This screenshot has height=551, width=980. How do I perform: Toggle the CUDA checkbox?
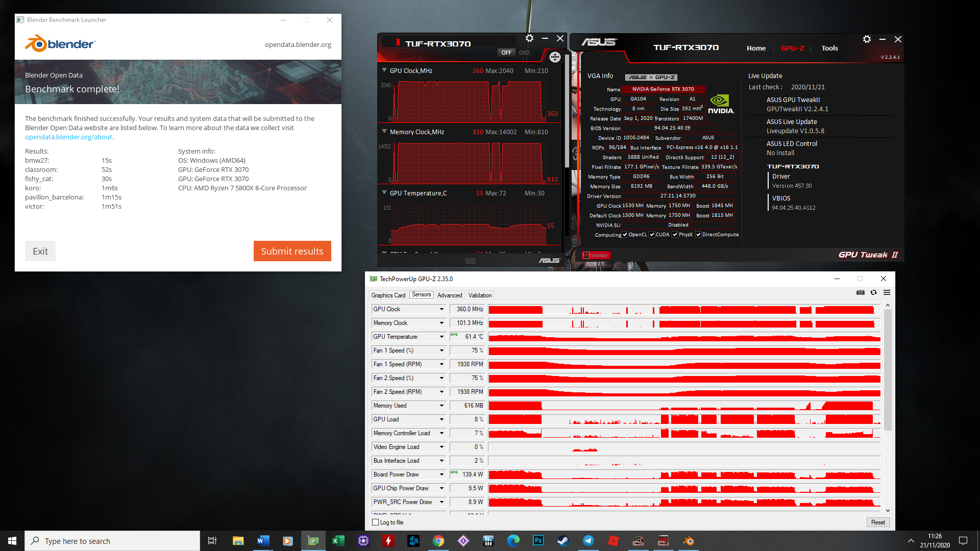pyautogui.click(x=652, y=235)
